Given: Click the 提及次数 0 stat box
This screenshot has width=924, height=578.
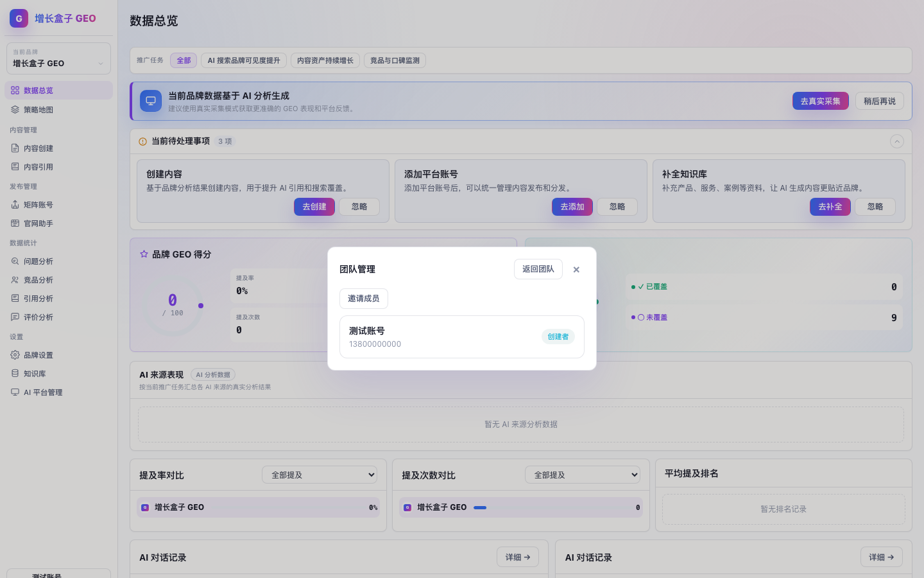Looking at the screenshot, I should [x=278, y=325].
